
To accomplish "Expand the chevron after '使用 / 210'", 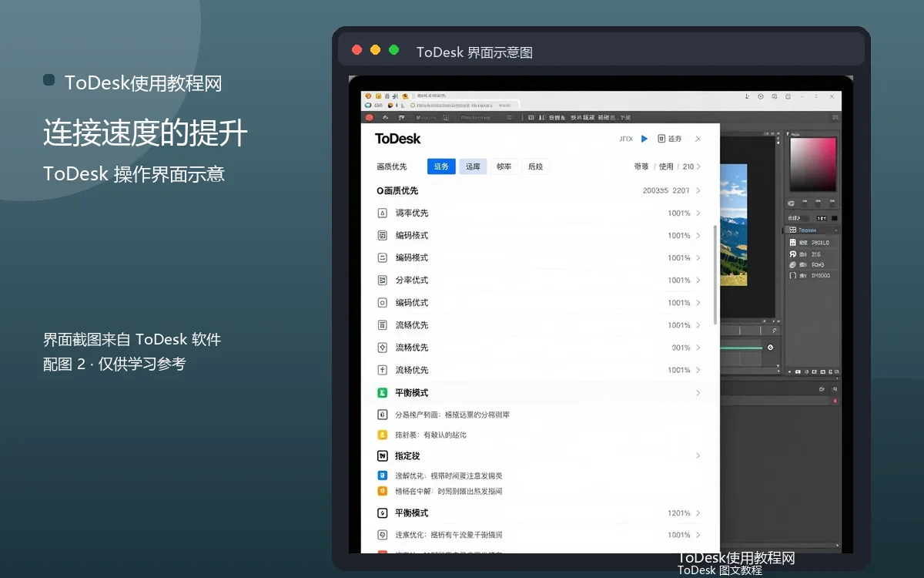I will [x=698, y=166].
